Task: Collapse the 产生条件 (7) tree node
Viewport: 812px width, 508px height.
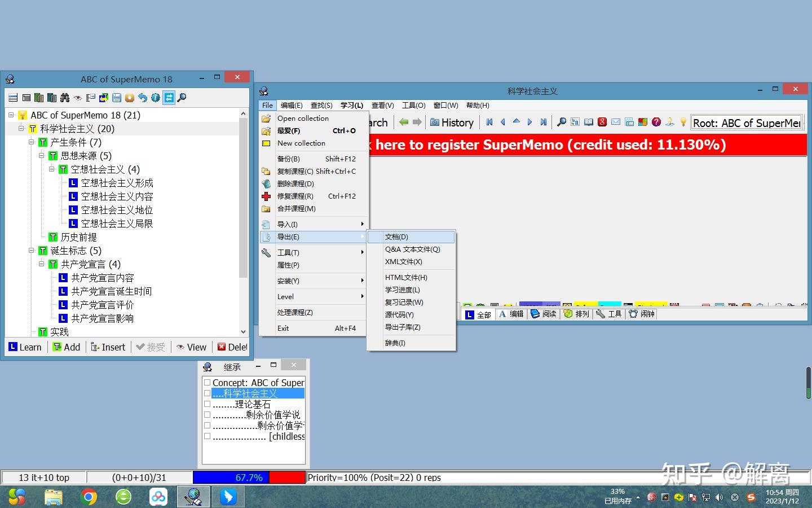Action: [x=32, y=142]
